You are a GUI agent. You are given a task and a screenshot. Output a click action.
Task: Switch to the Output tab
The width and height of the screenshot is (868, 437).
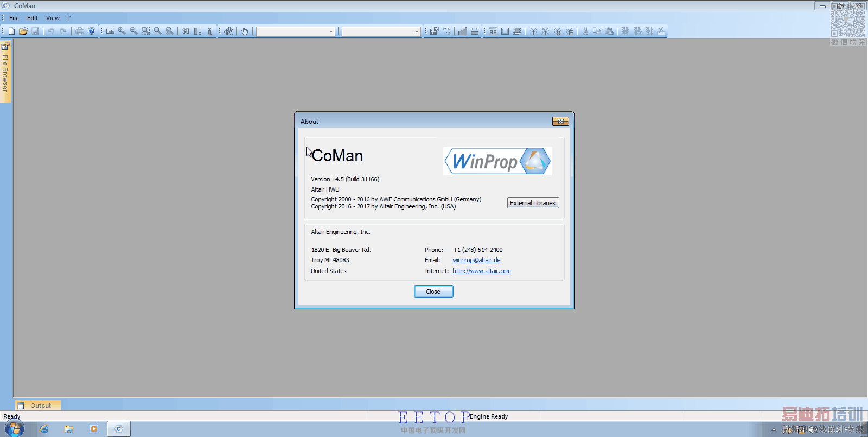pyautogui.click(x=37, y=406)
